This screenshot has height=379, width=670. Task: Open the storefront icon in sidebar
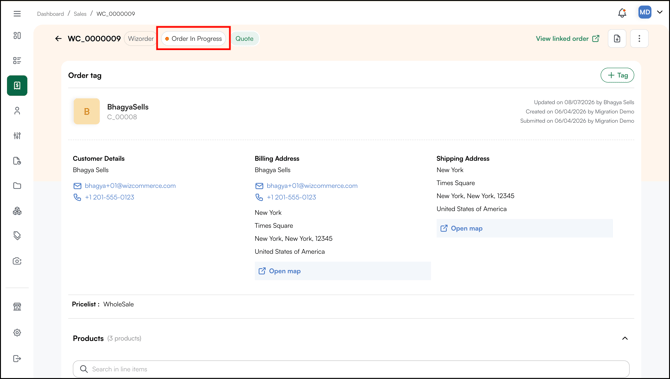coord(17,307)
